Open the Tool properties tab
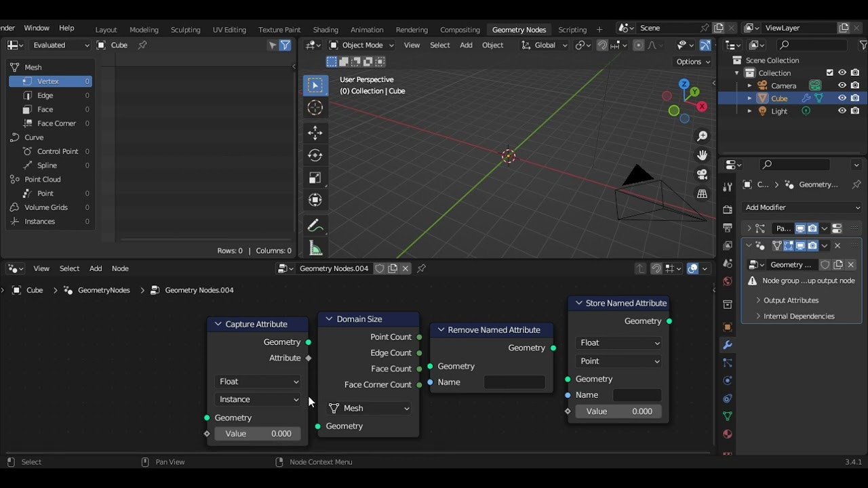 (728, 187)
